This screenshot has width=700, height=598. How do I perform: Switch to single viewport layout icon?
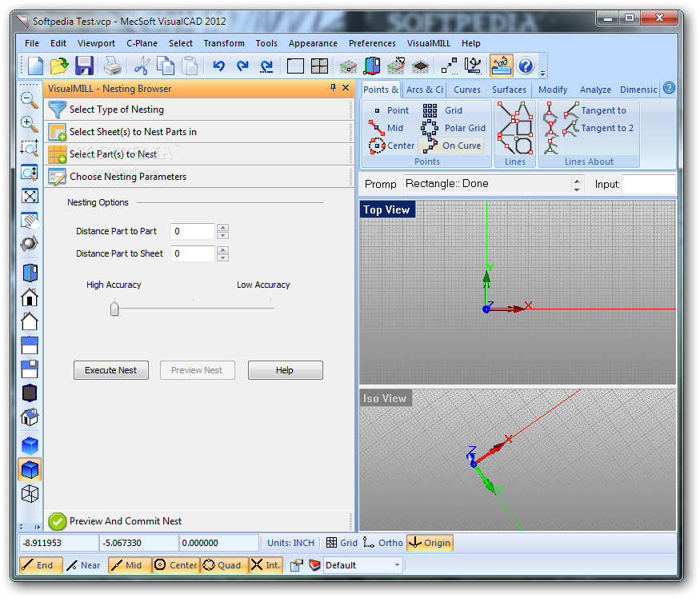tap(295, 66)
